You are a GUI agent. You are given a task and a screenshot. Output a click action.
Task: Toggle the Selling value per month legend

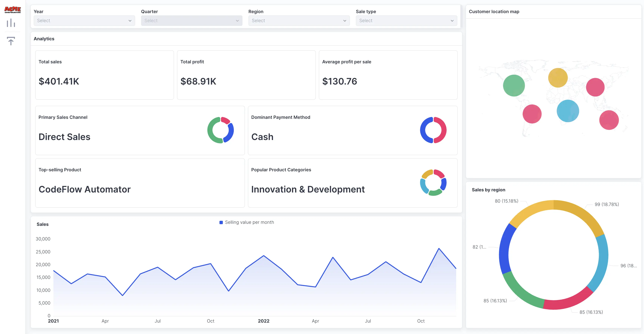click(246, 222)
